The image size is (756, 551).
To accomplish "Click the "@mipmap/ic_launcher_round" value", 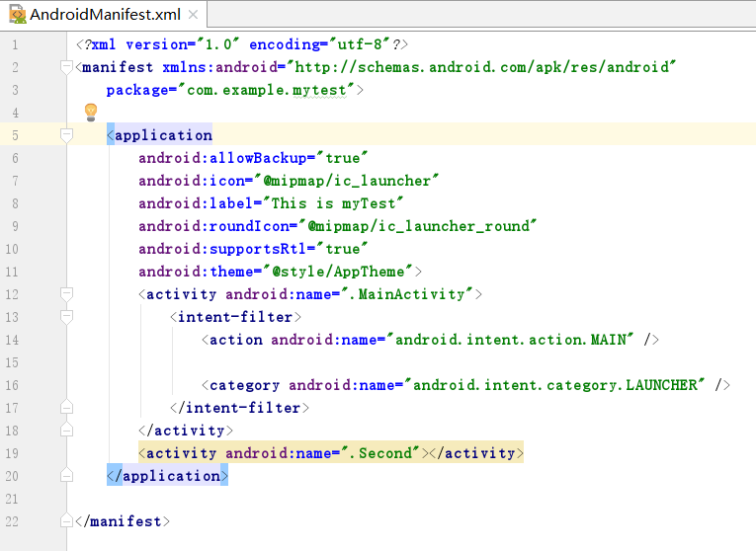I will [418, 226].
